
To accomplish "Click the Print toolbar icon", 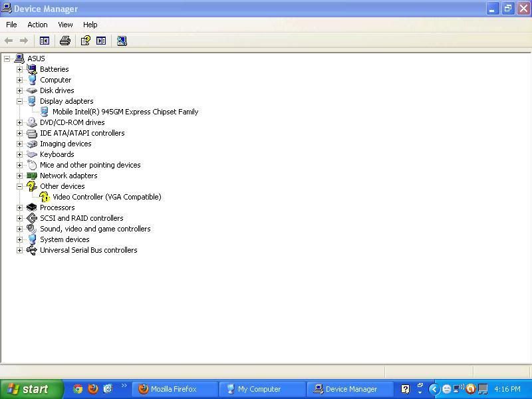I will coord(65,41).
